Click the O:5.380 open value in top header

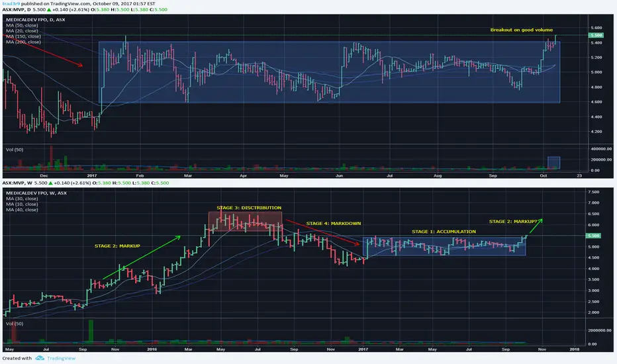(101, 9)
